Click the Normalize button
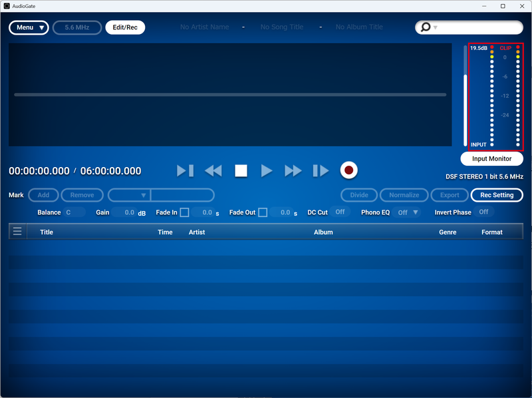 click(404, 195)
